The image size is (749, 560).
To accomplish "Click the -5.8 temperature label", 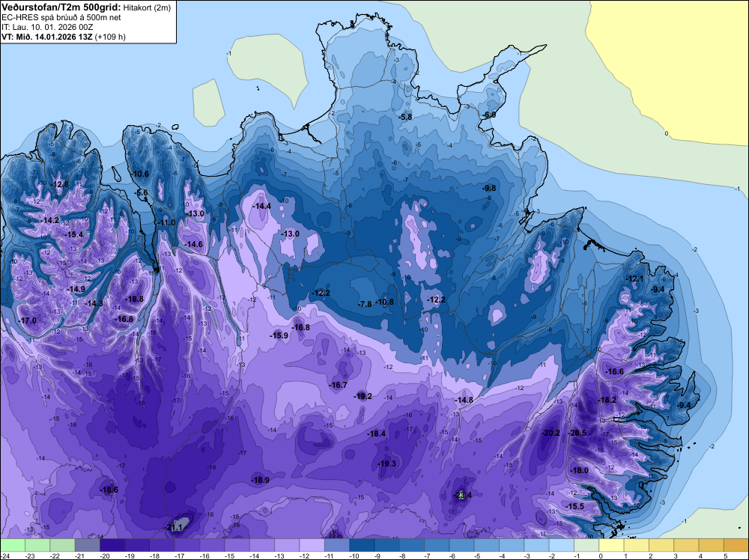I will [405, 117].
